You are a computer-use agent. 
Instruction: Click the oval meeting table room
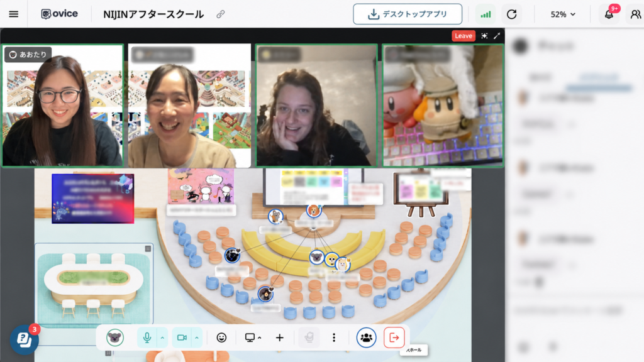pyautogui.click(x=94, y=284)
